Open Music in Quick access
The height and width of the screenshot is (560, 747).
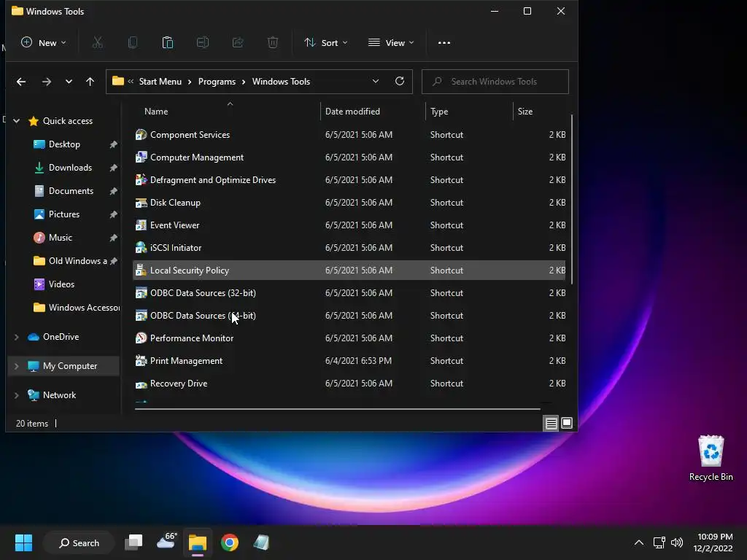pos(61,238)
